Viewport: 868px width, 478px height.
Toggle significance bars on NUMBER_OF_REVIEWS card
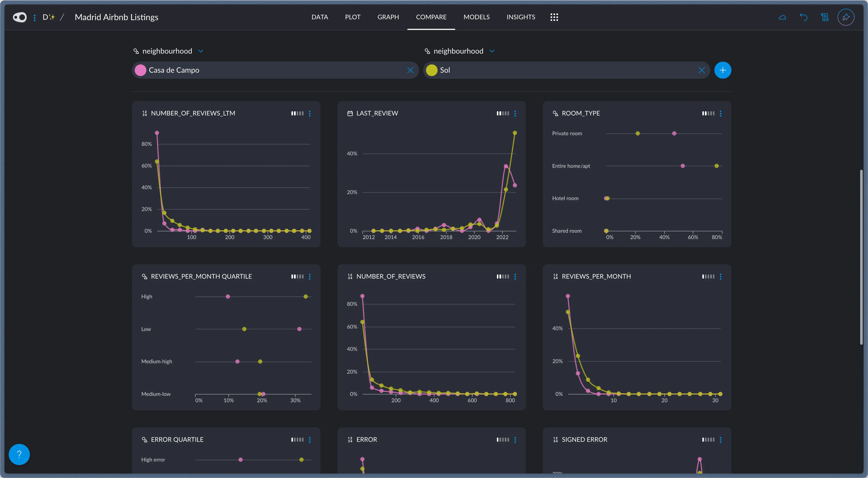click(503, 277)
